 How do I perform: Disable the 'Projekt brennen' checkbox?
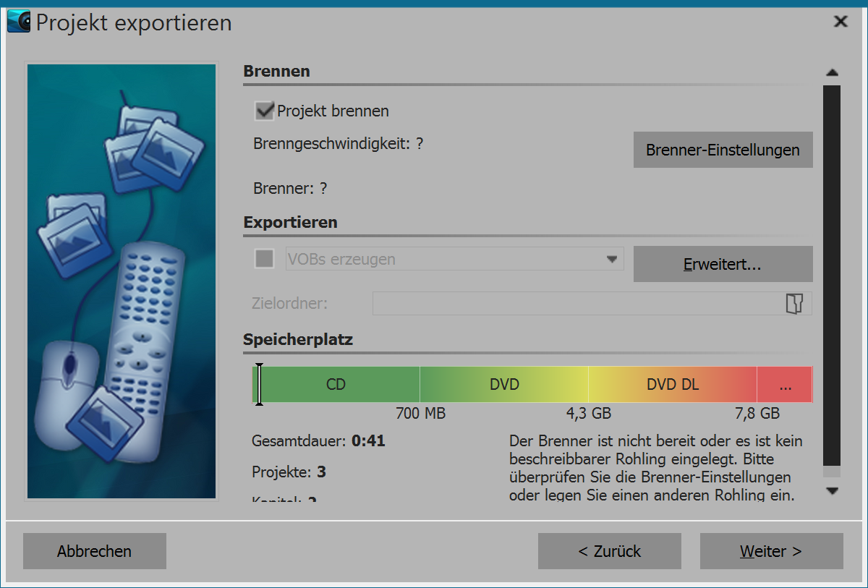pyautogui.click(x=263, y=110)
